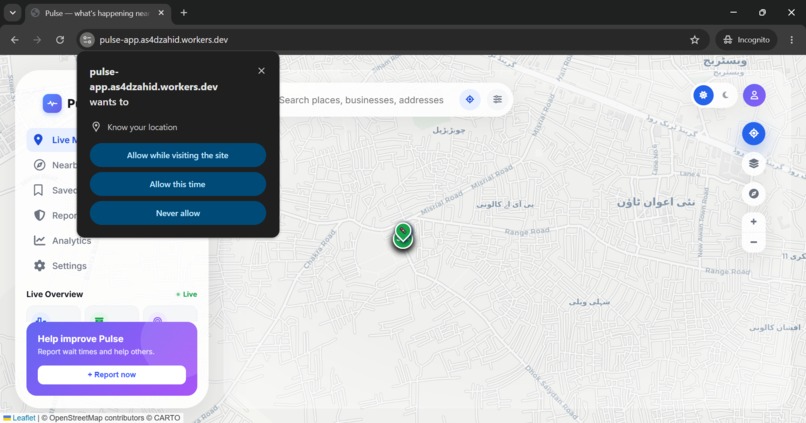The height and width of the screenshot is (423, 806).
Task: Click the Nearby compass icon in sidebar
Action: tap(39, 165)
